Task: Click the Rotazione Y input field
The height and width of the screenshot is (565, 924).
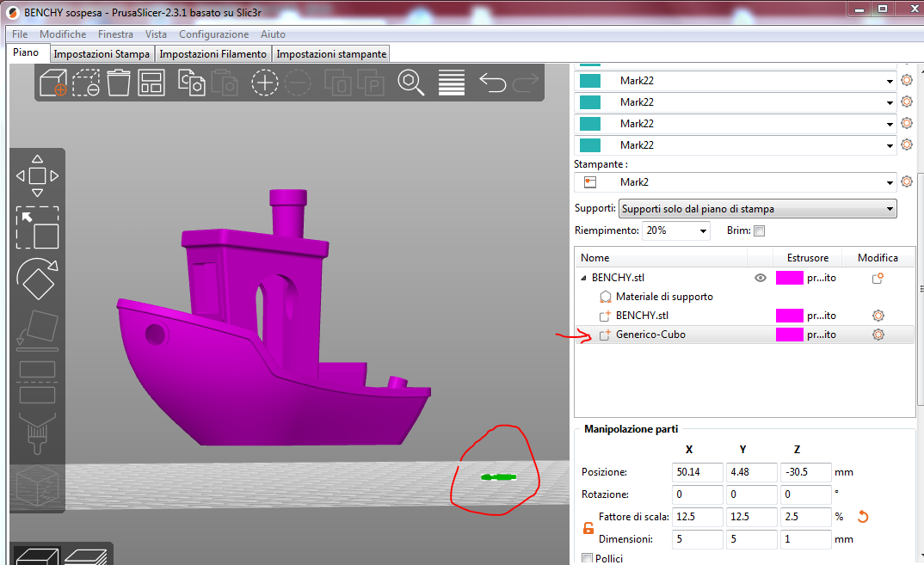Action: (751, 494)
